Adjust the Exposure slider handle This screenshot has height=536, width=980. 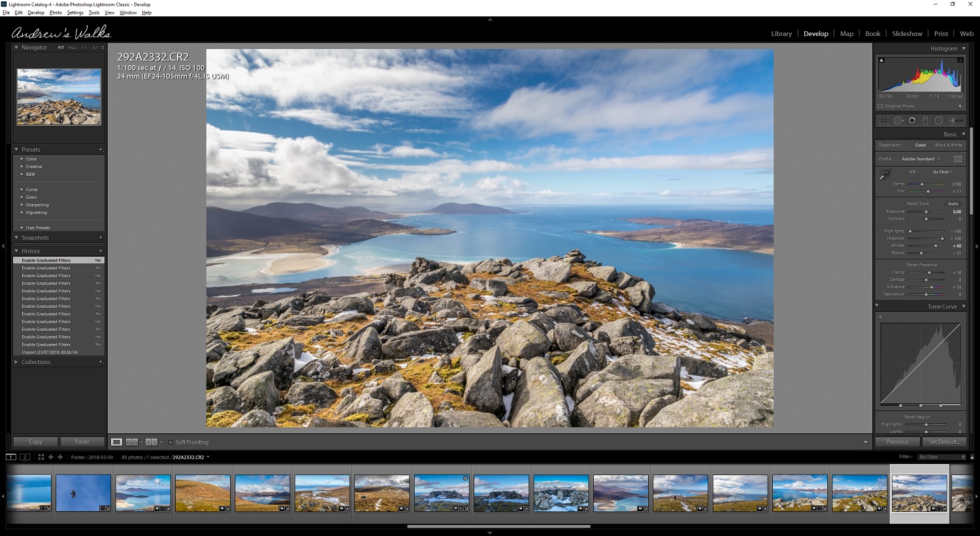pos(926,212)
